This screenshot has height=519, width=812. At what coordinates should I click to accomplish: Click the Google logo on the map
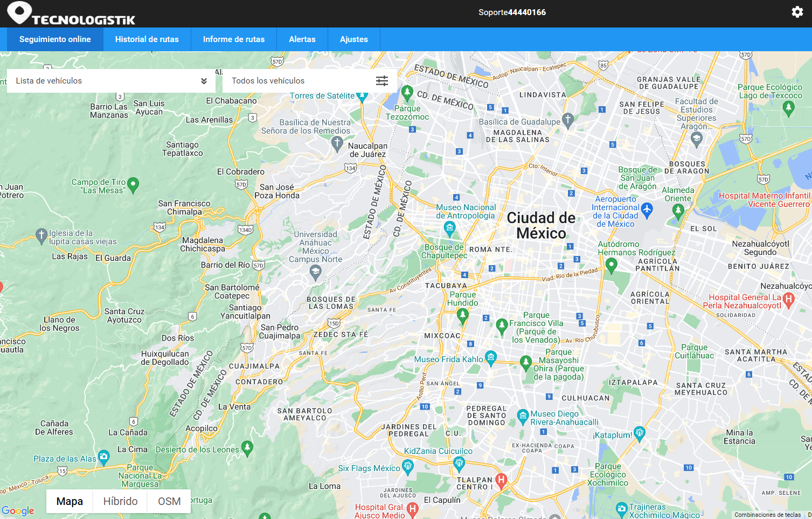(x=18, y=510)
